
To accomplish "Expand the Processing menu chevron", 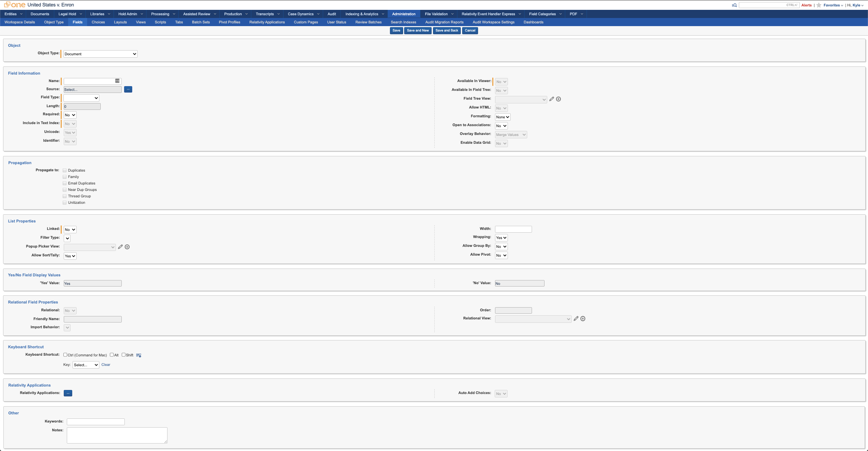I will tap(174, 14).
